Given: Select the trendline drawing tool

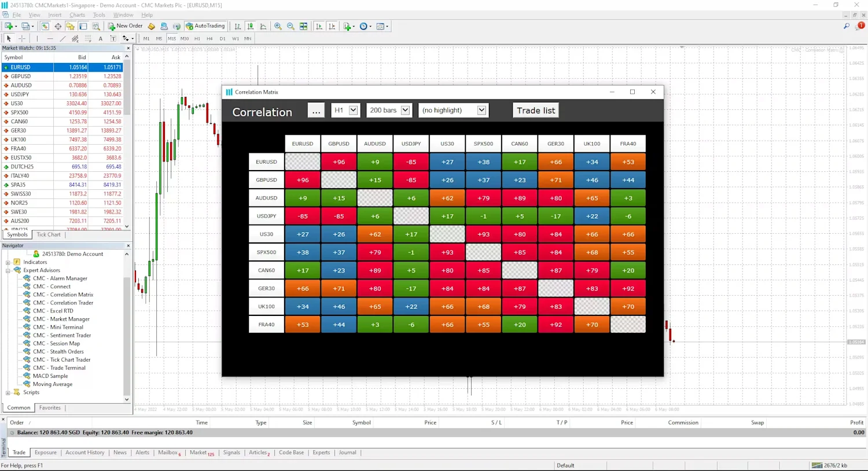Looking at the screenshot, I should point(62,38).
